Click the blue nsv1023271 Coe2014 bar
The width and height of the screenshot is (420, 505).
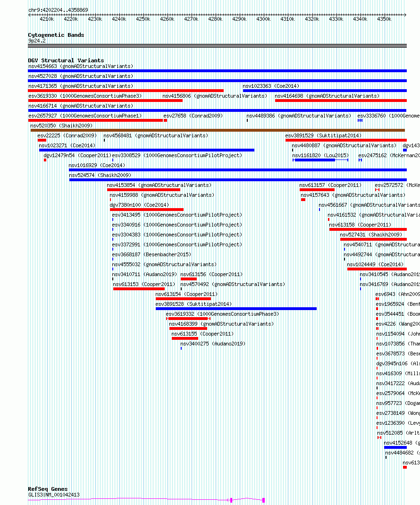147,150
